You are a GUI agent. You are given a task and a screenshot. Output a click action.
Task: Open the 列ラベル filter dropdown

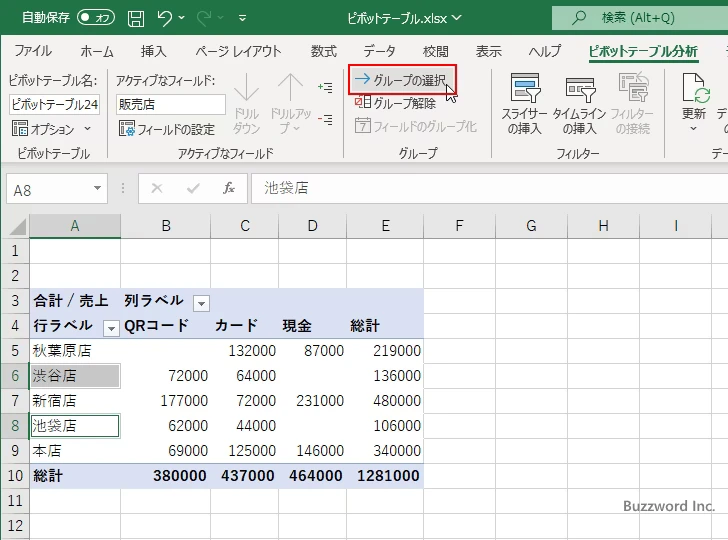pyautogui.click(x=201, y=304)
